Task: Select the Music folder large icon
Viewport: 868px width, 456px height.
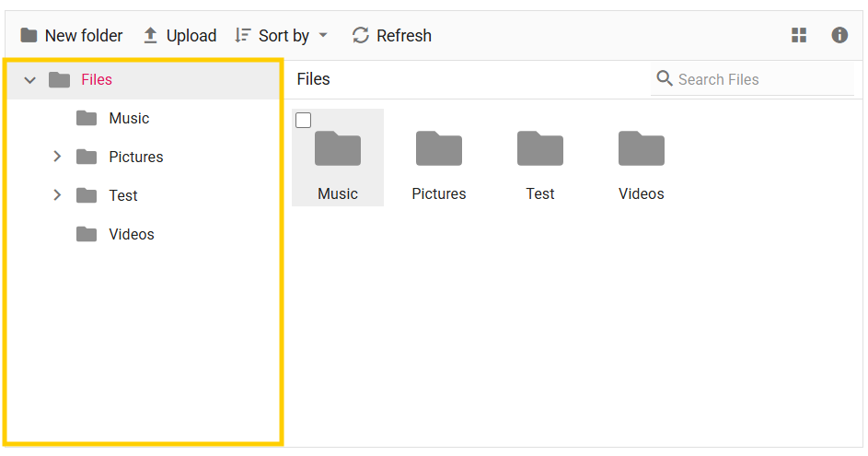Action: [338, 148]
